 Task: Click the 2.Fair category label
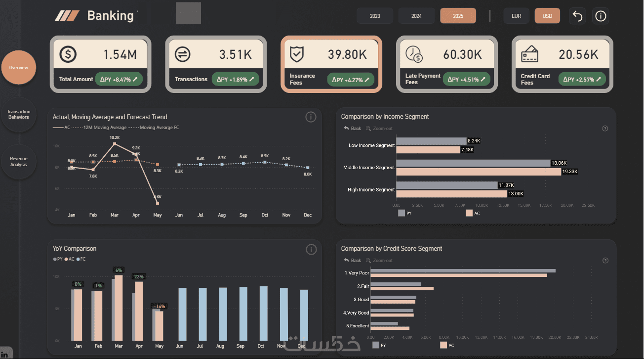(362, 286)
